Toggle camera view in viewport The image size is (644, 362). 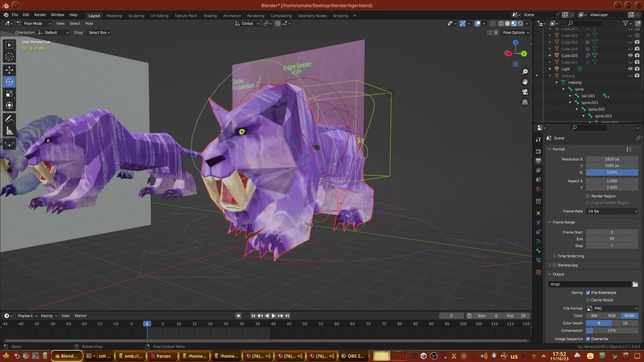(x=525, y=92)
